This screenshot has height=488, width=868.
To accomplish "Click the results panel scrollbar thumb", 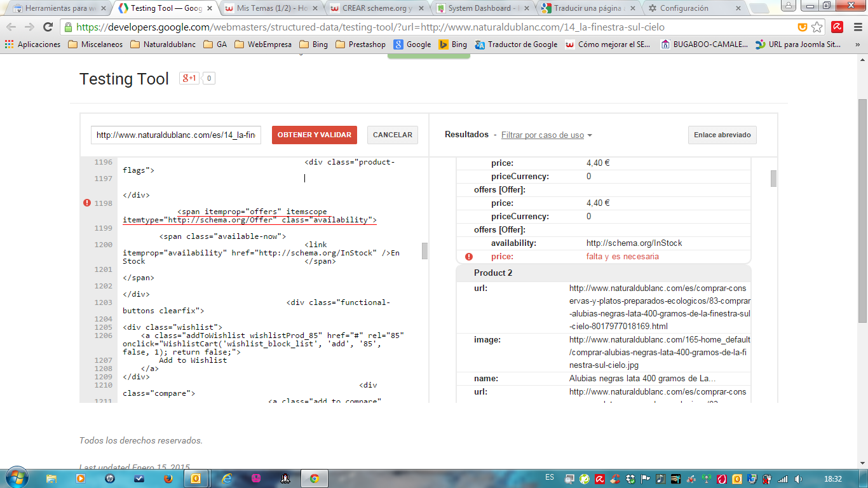I will [773, 179].
